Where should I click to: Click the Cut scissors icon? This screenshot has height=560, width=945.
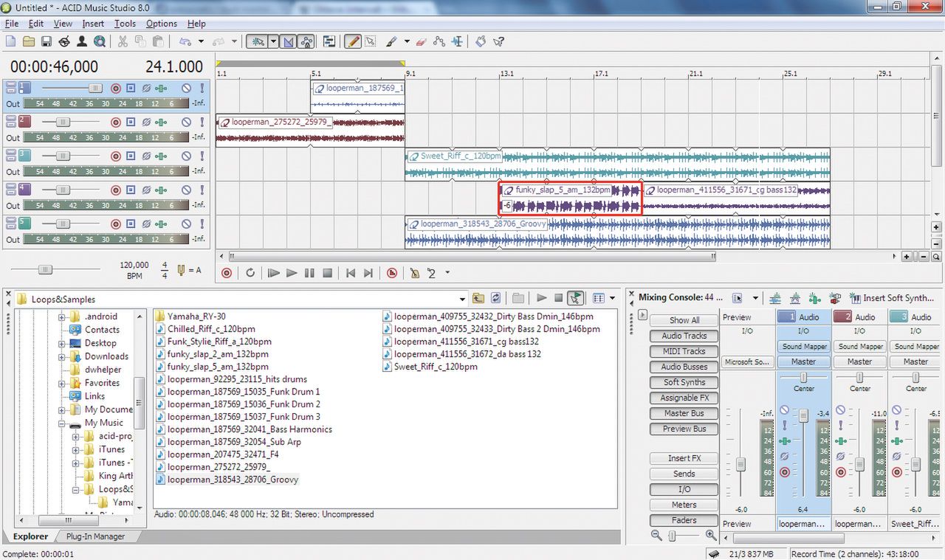pos(123,42)
